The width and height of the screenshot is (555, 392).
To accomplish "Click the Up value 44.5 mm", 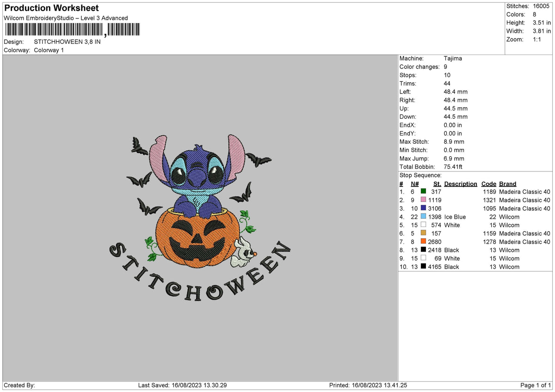I will coord(456,108).
